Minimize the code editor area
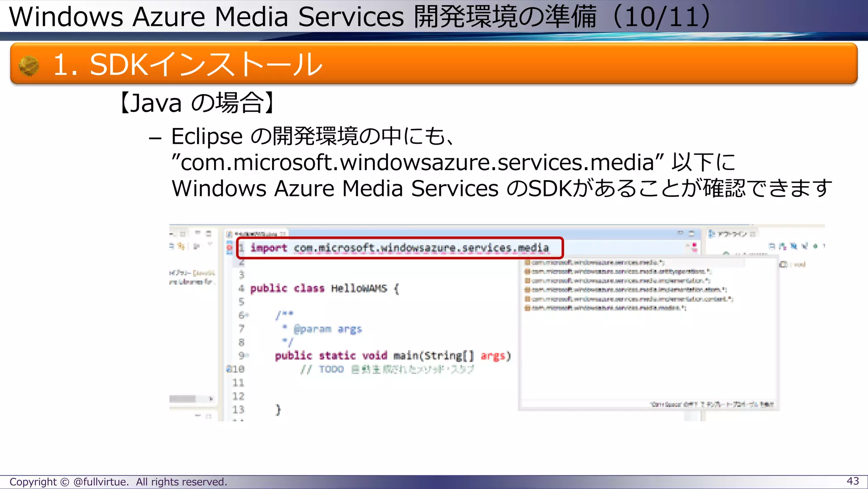Viewport: 868px width, 489px height. pos(681,233)
